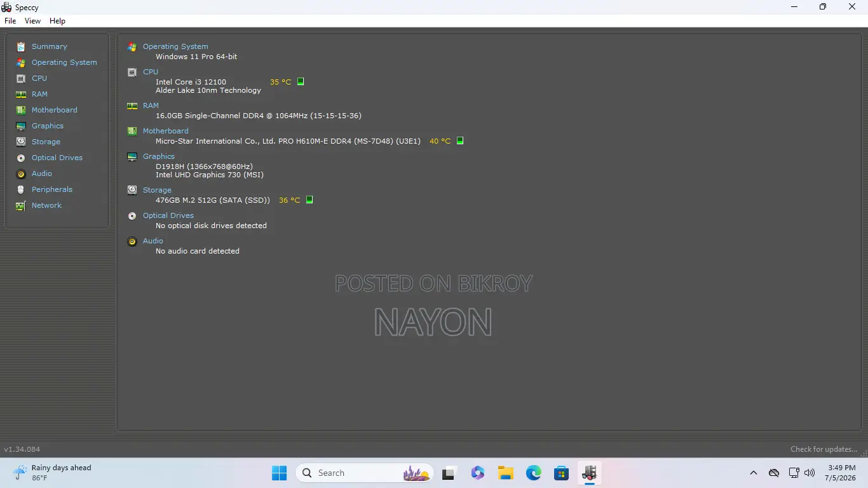Click the CPU temperature green indicator
The width and height of the screenshot is (868, 488).
tap(301, 81)
